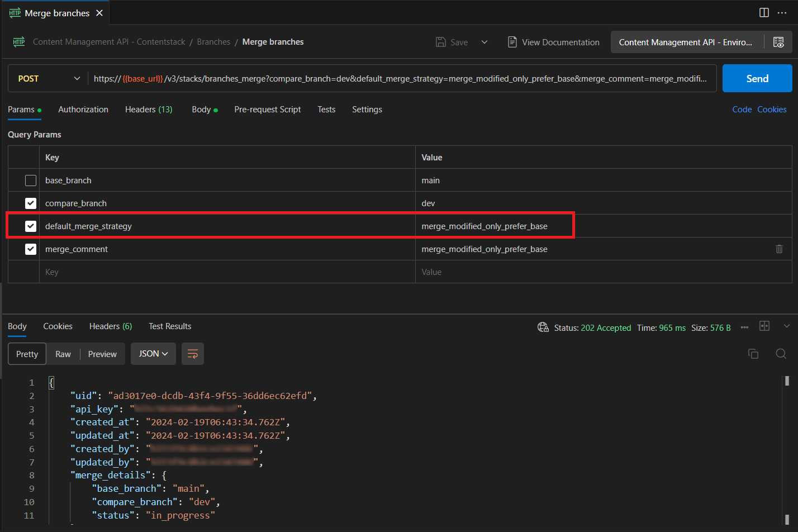The image size is (798, 532).
Task: Click response line number 8
Action: tap(32, 476)
